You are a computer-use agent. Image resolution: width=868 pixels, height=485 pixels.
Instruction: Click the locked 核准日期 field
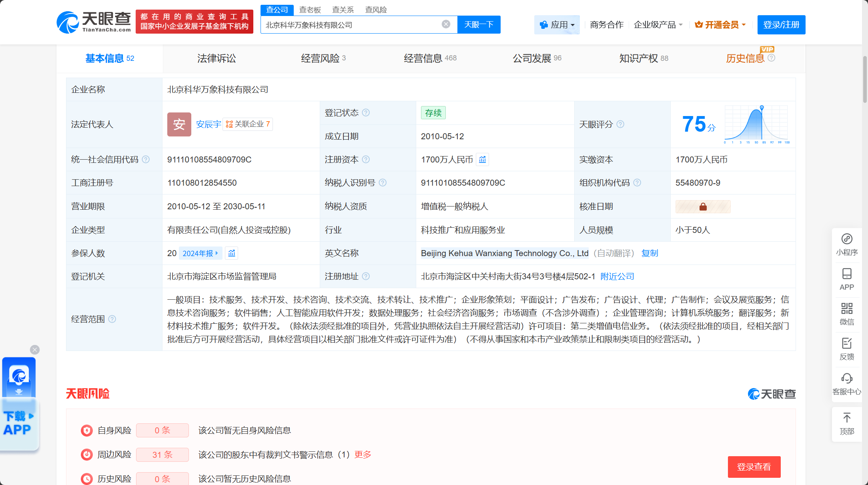[703, 207]
